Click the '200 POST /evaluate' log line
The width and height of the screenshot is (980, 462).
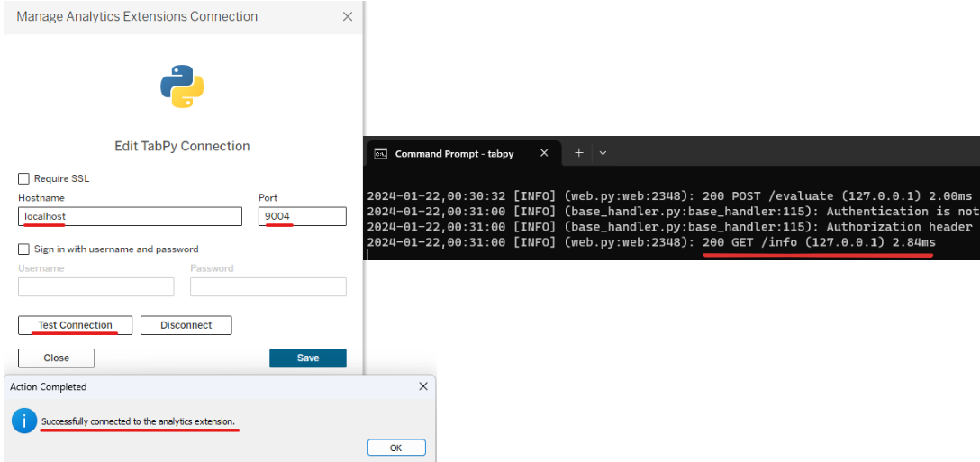point(669,195)
